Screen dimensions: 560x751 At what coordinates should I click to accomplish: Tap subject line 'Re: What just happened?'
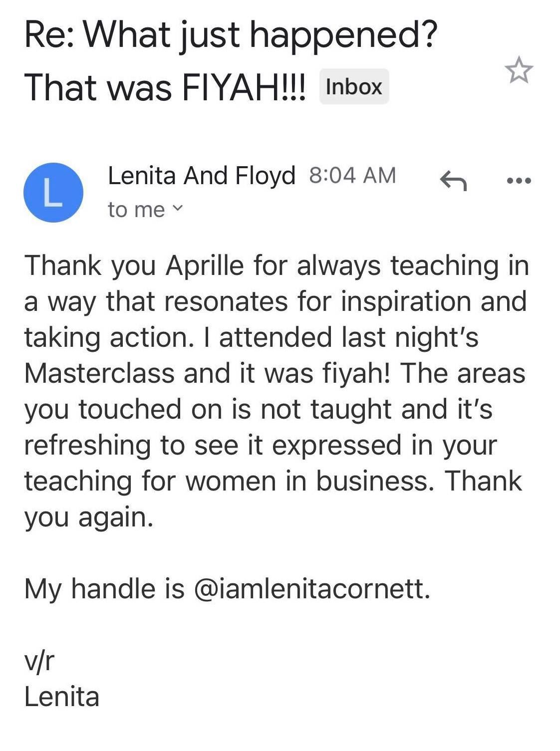pyautogui.click(x=231, y=34)
